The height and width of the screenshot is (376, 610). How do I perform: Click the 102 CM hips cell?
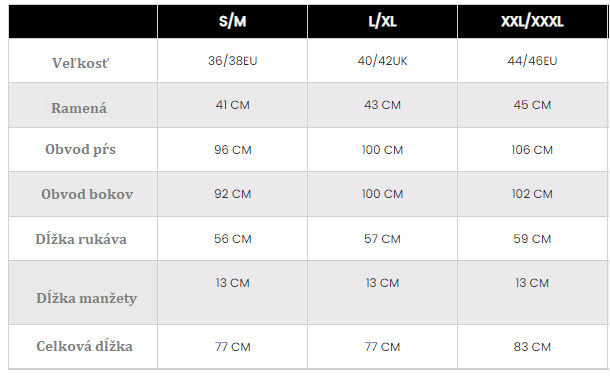coord(532,194)
